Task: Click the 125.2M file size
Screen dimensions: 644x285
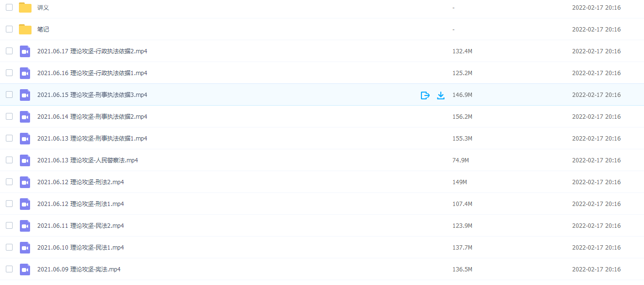Action: [x=462, y=73]
